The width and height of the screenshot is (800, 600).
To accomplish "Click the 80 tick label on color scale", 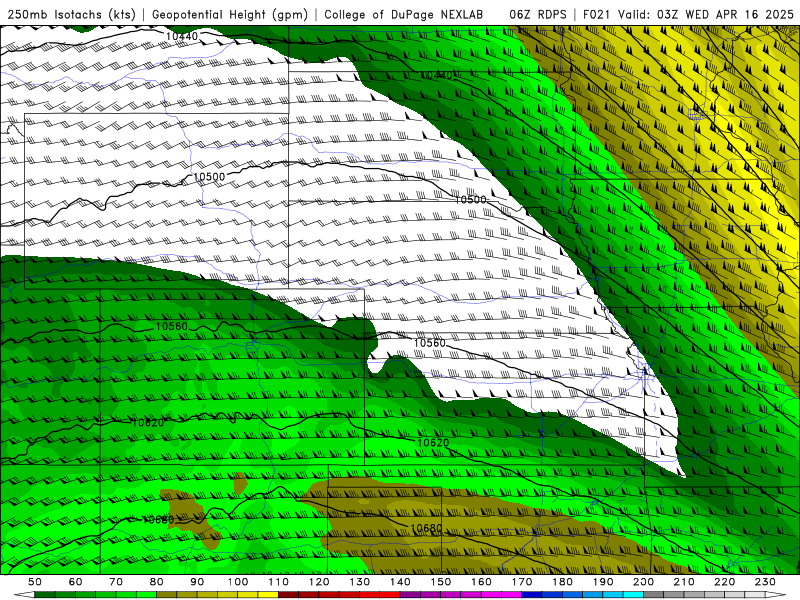I will click(x=157, y=582).
